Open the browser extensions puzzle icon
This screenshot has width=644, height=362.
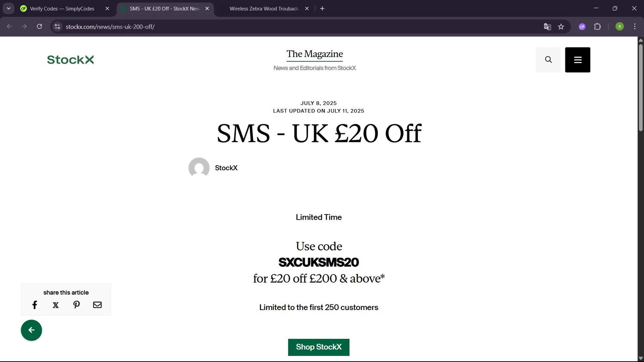597,27
